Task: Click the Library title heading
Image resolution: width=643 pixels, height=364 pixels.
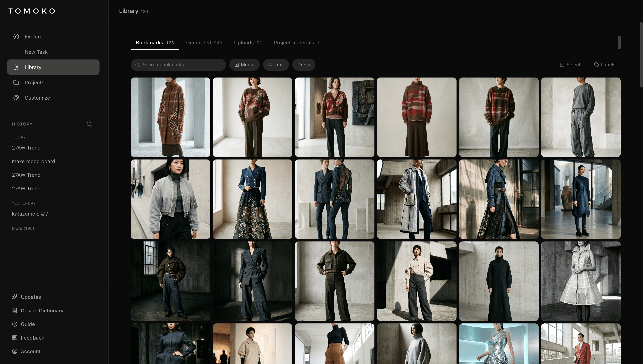Action: (129, 11)
